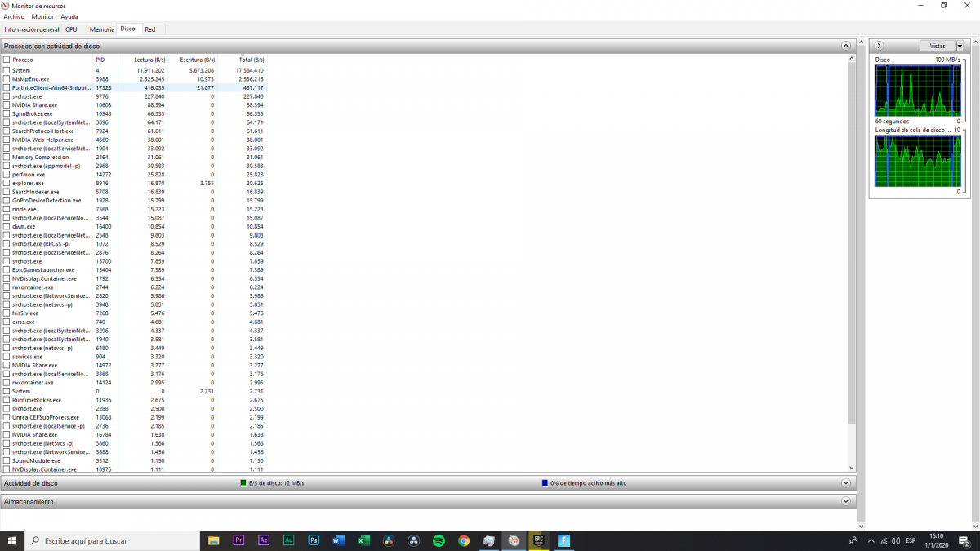Viewport: 980px width, 551px height.
Task: Sort by Lectura (B/s) column header
Action: [143, 60]
